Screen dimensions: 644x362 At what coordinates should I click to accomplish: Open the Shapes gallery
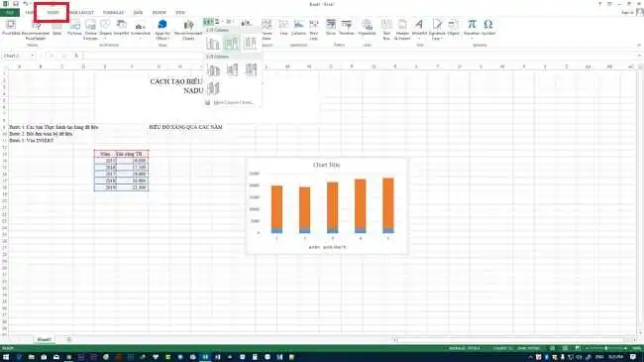[x=105, y=29]
